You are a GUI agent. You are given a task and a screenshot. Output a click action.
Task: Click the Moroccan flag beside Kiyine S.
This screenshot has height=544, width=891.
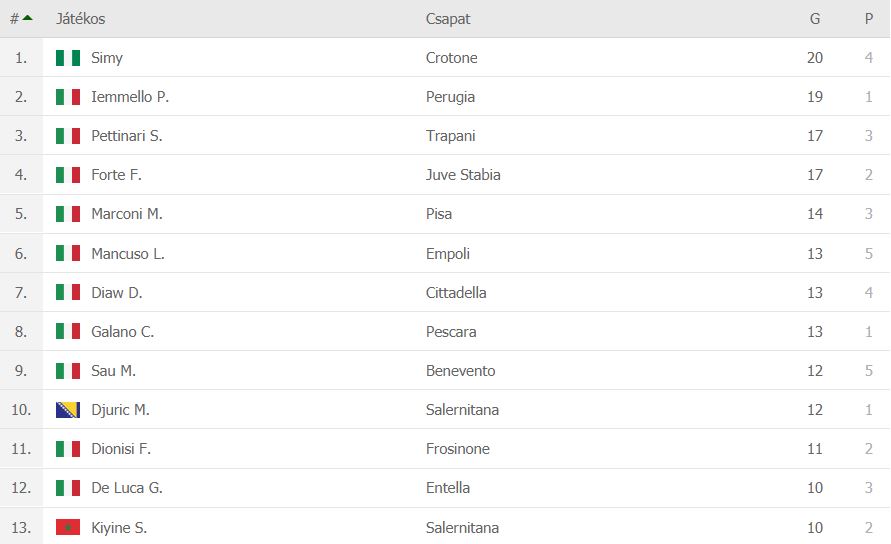click(68, 527)
